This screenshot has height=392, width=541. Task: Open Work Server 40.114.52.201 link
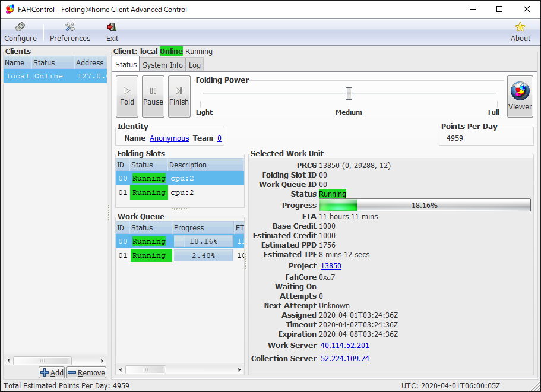[344, 346]
